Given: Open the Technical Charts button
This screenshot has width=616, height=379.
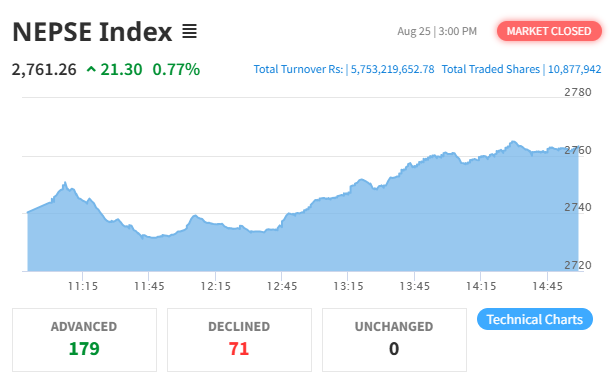Looking at the screenshot, I should point(535,319).
